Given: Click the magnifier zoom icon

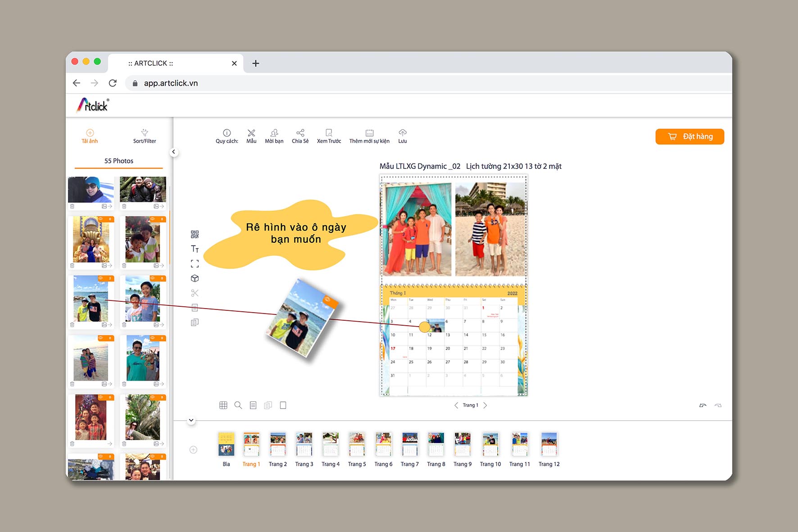Looking at the screenshot, I should pos(238,405).
